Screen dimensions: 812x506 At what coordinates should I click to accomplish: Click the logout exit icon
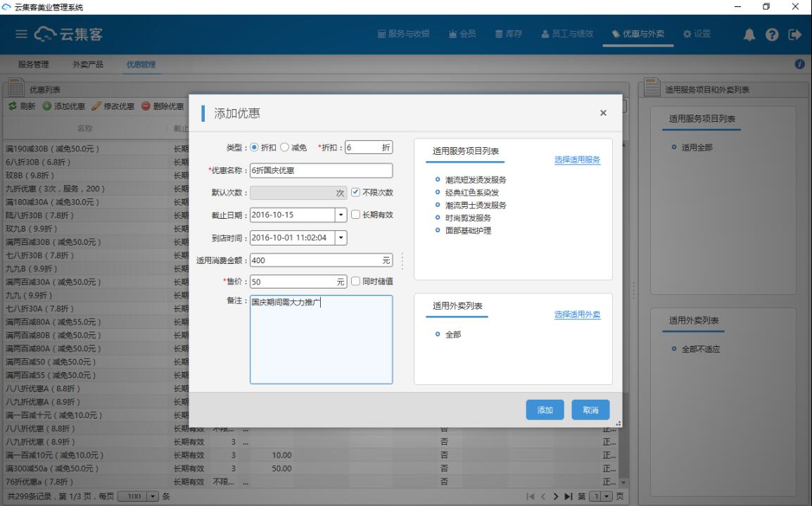click(794, 34)
